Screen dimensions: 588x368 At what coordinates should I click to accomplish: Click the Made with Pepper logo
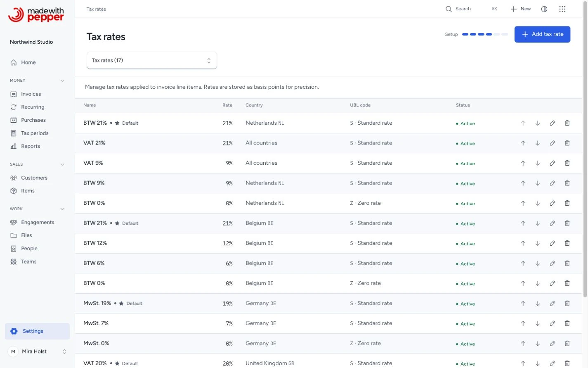coord(36,14)
